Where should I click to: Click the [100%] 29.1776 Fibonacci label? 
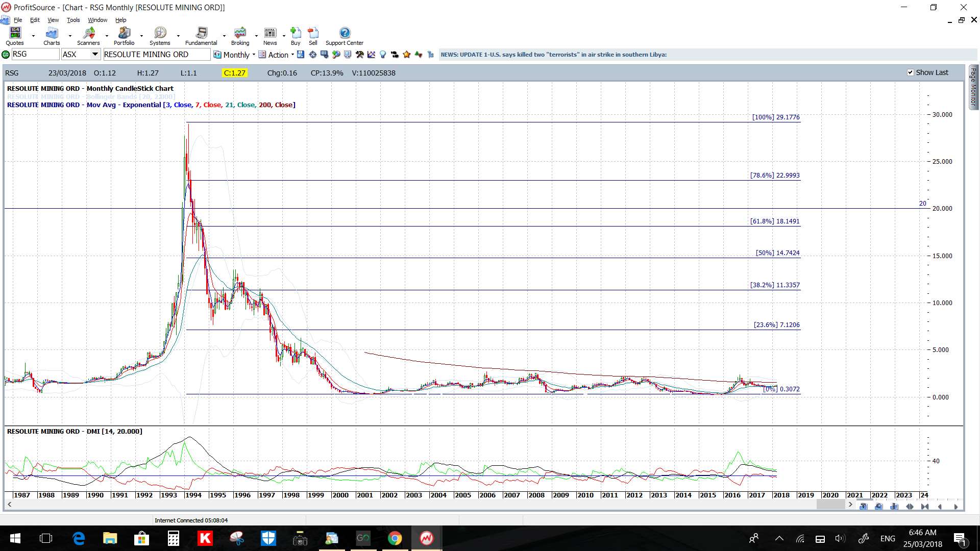click(x=776, y=117)
